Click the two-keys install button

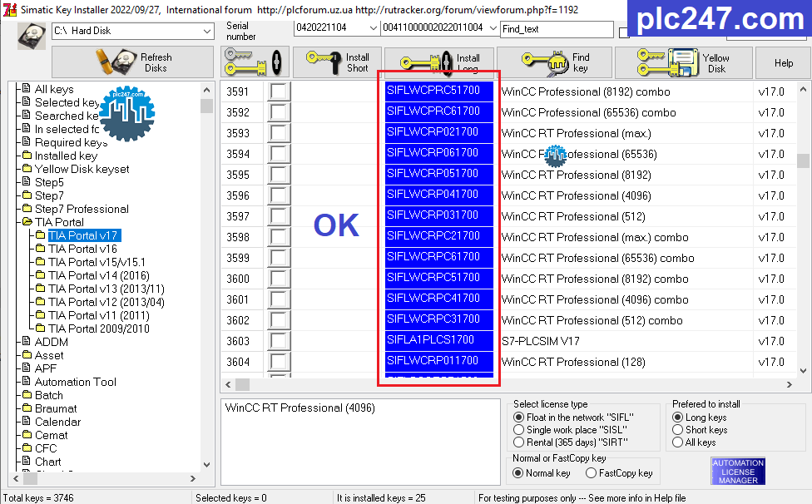click(254, 62)
